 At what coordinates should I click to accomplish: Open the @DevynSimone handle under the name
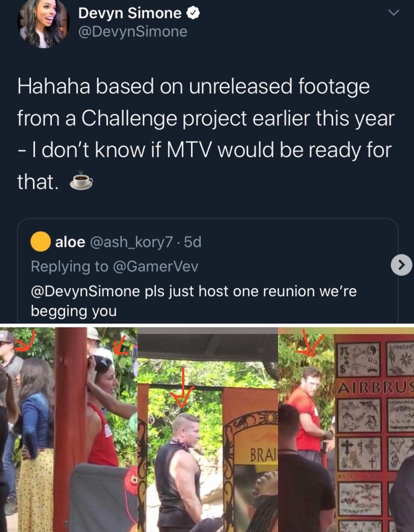coord(133,32)
